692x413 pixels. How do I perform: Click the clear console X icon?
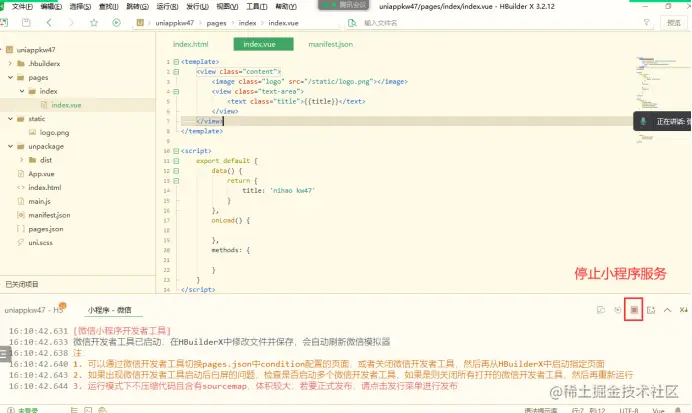pyautogui.click(x=683, y=310)
